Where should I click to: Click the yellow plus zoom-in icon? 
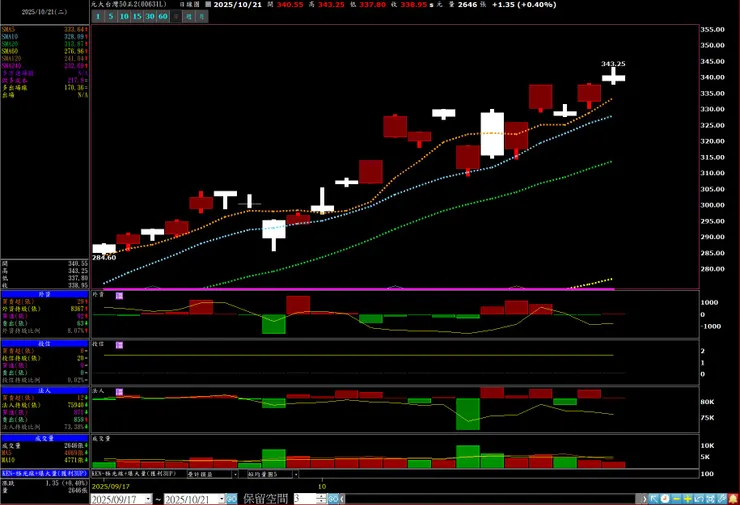click(688, 499)
